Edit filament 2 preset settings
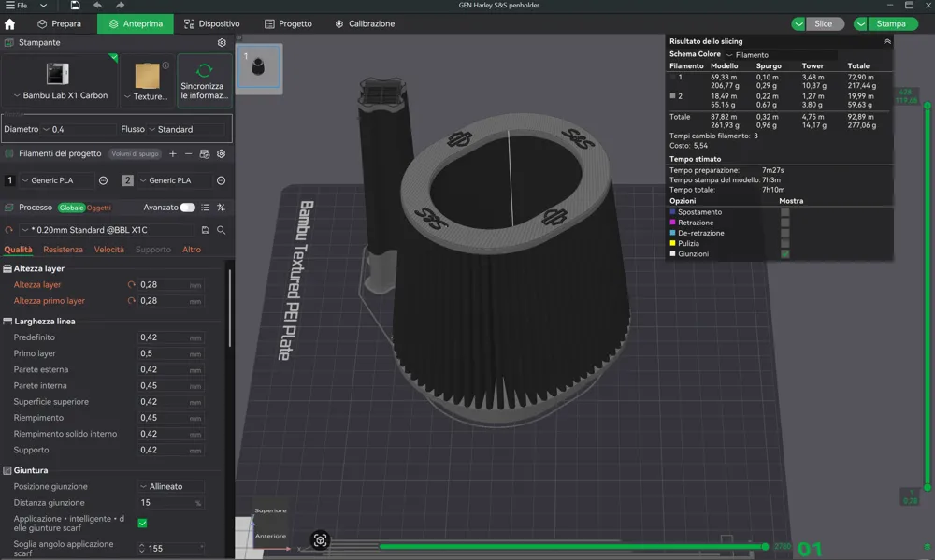 click(222, 180)
